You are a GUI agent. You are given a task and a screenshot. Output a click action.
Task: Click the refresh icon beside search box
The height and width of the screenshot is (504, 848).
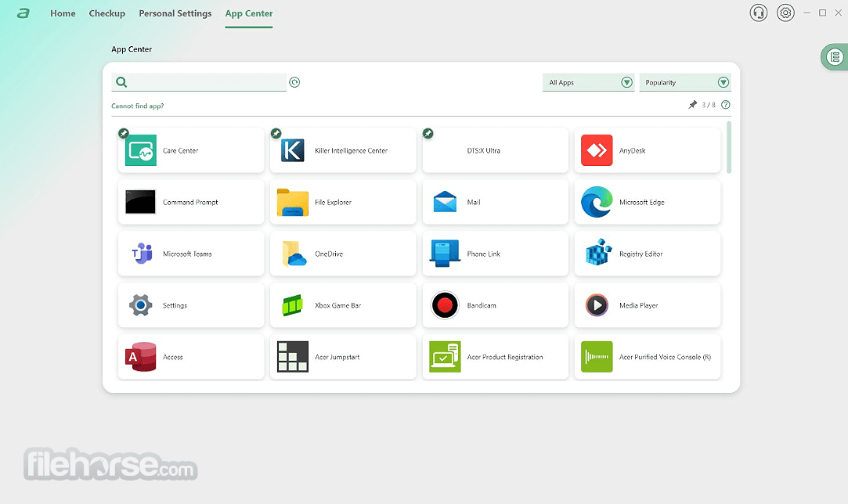[294, 82]
